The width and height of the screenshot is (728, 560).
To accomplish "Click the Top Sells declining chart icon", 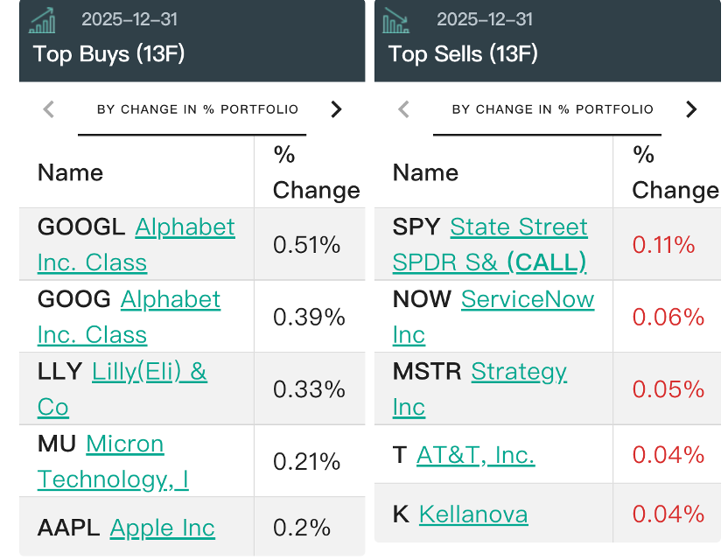I will (396, 20).
